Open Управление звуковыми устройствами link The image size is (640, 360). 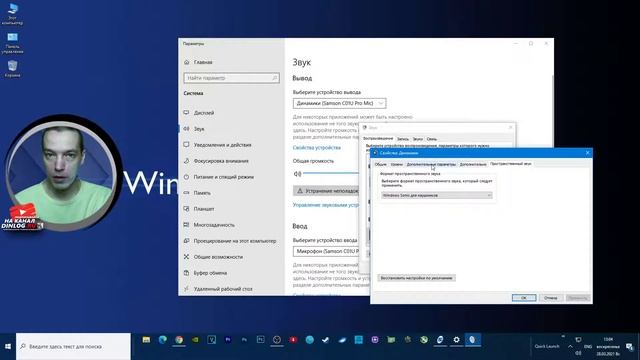click(x=326, y=205)
